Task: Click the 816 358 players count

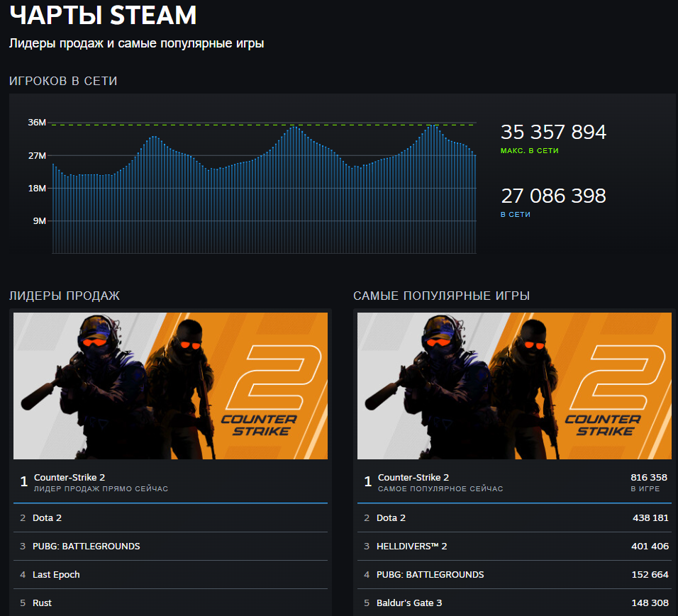Action: (x=649, y=477)
